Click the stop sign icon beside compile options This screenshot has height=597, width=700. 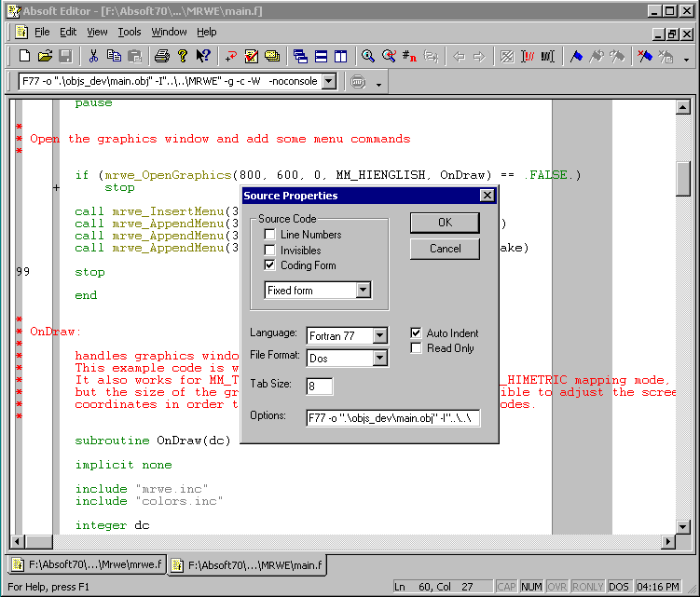[358, 82]
